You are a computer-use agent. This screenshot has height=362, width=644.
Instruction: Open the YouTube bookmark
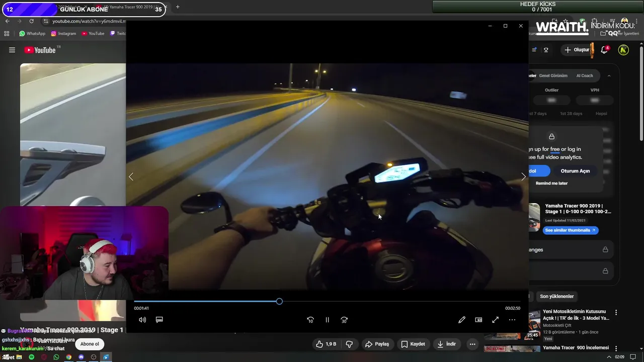[x=93, y=34]
